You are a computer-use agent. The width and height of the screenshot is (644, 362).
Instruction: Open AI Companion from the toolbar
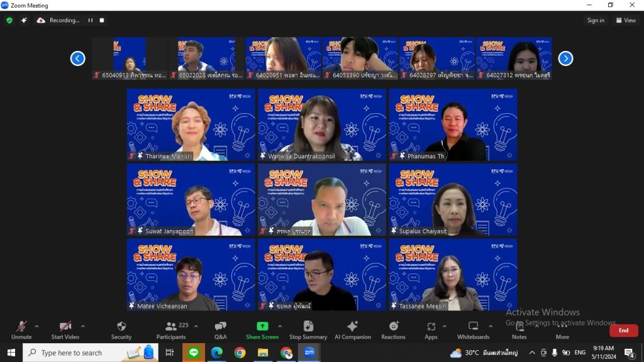[x=352, y=331]
